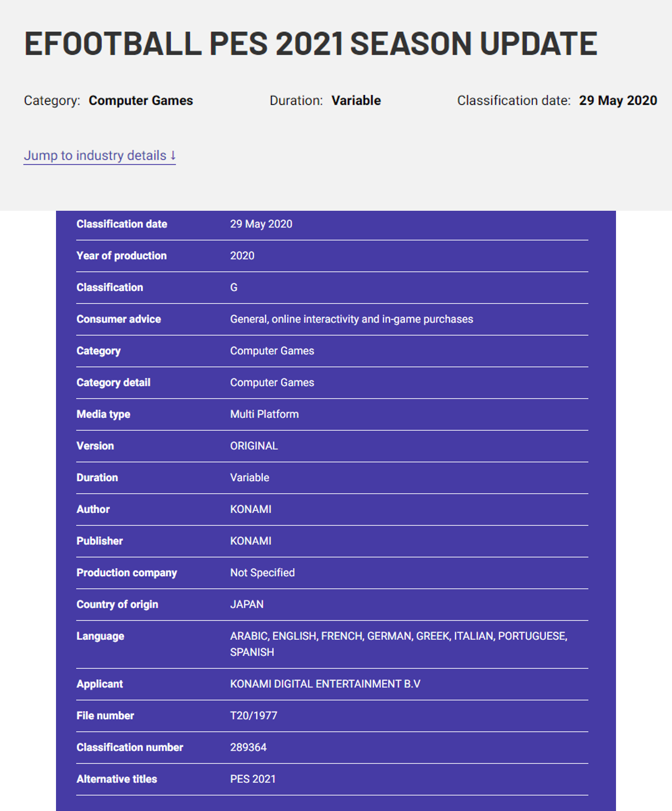The image size is (672, 811).
Task: Click the 'Classification number' label
Action: pyautogui.click(x=130, y=748)
